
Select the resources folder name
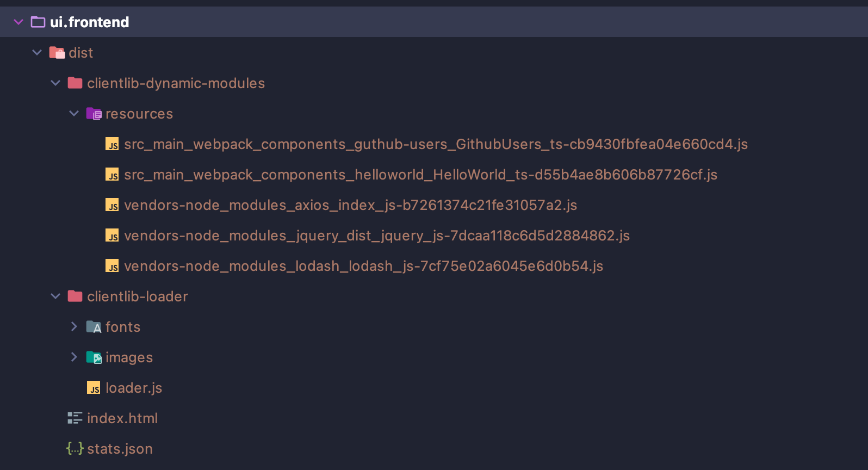(139, 114)
